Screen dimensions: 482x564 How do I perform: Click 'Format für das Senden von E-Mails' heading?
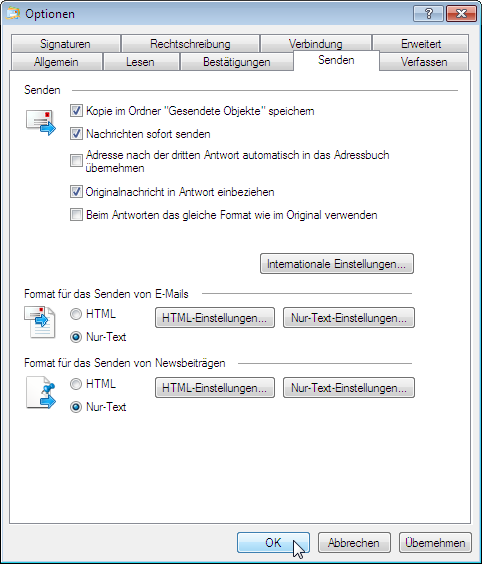point(106,294)
